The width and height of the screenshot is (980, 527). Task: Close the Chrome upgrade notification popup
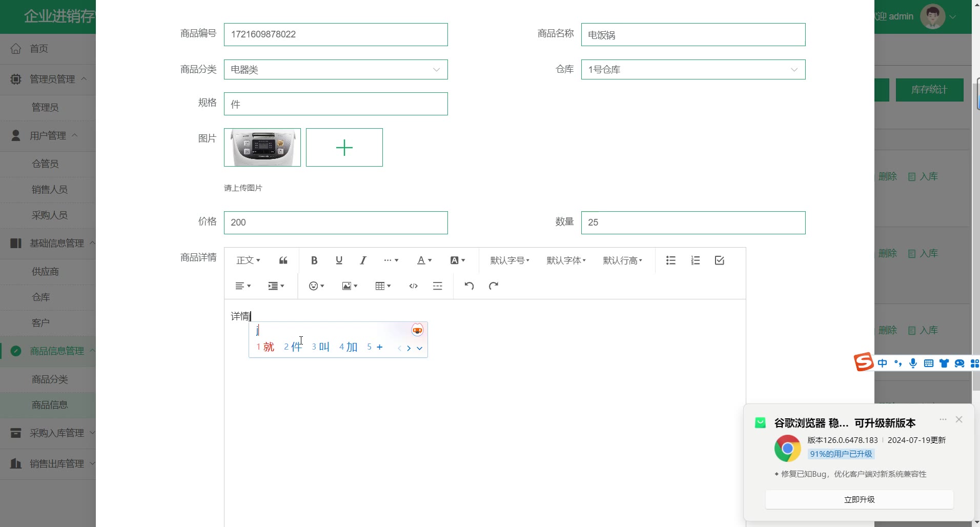tap(958, 419)
